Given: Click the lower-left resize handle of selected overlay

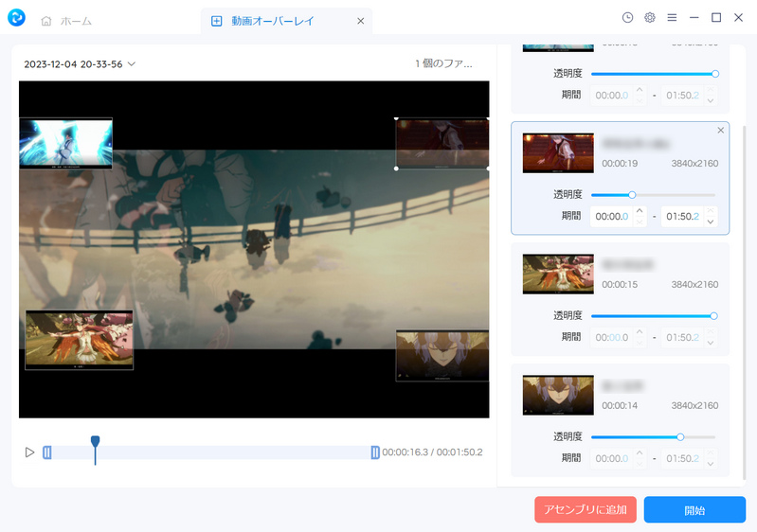Looking at the screenshot, I should pos(396,168).
